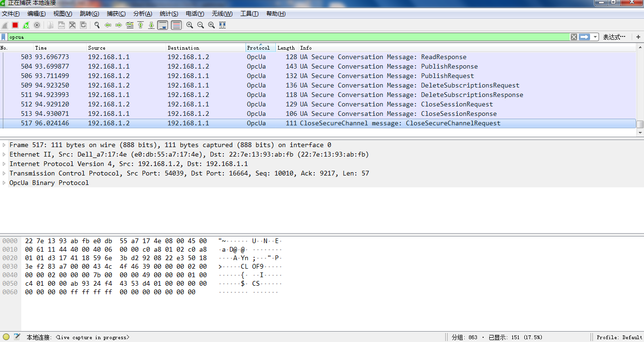Expand OpcUa Binary Protocol node
644x342 pixels.
(4, 183)
